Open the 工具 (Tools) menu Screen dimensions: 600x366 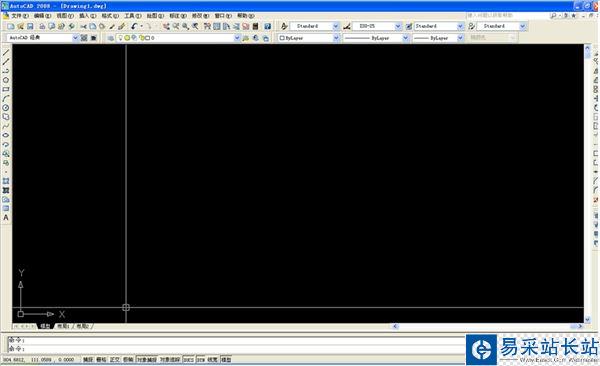coord(132,16)
